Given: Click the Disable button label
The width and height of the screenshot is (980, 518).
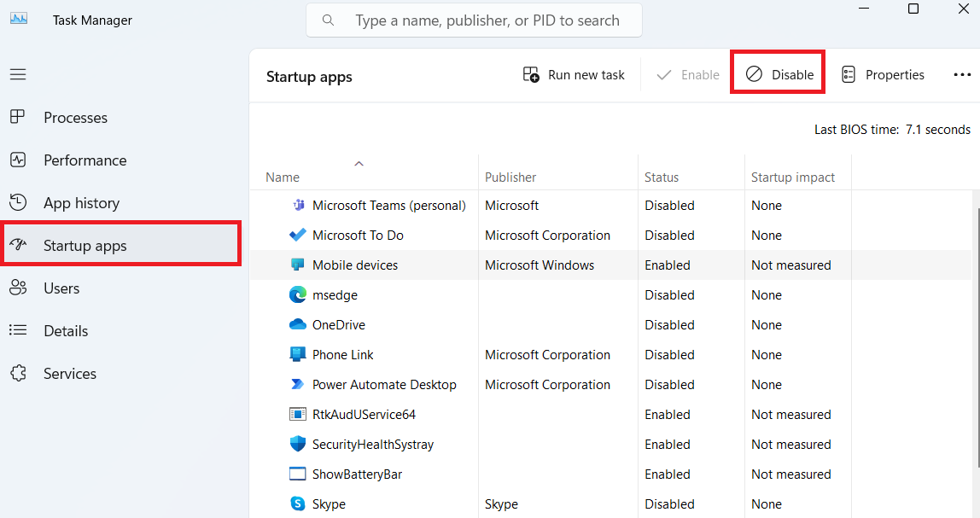Looking at the screenshot, I should point(792,75).
